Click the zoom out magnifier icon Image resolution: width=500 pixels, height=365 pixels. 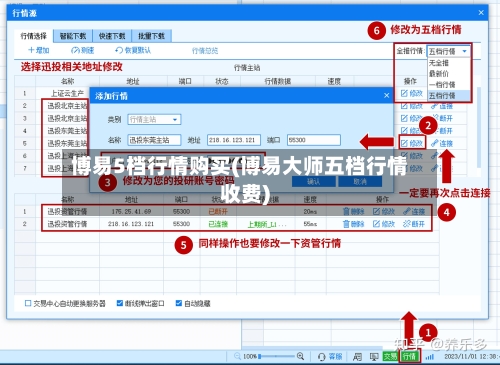(x=237, y=356)
